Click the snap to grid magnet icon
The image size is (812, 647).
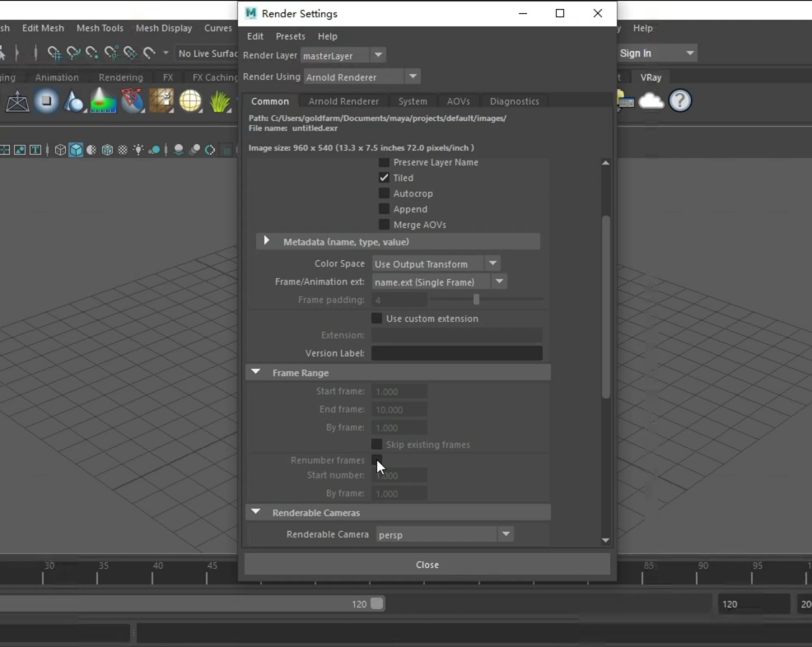coord(54,54)
